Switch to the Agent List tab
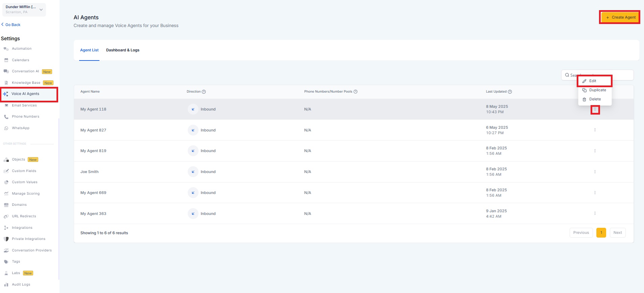 pyautogui.click(x=89, y=50)
